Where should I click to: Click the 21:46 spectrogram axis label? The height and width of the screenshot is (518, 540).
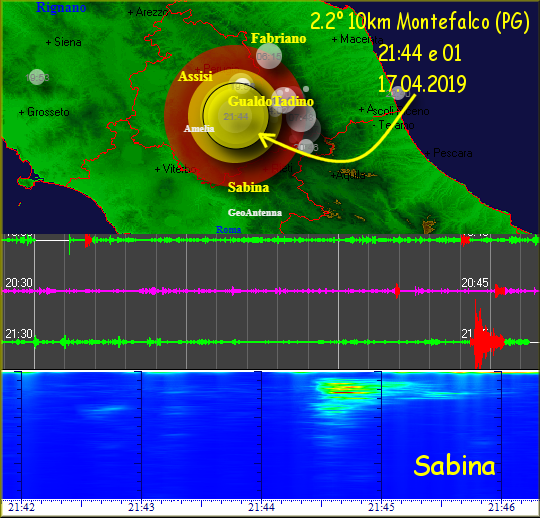[501, 507]
